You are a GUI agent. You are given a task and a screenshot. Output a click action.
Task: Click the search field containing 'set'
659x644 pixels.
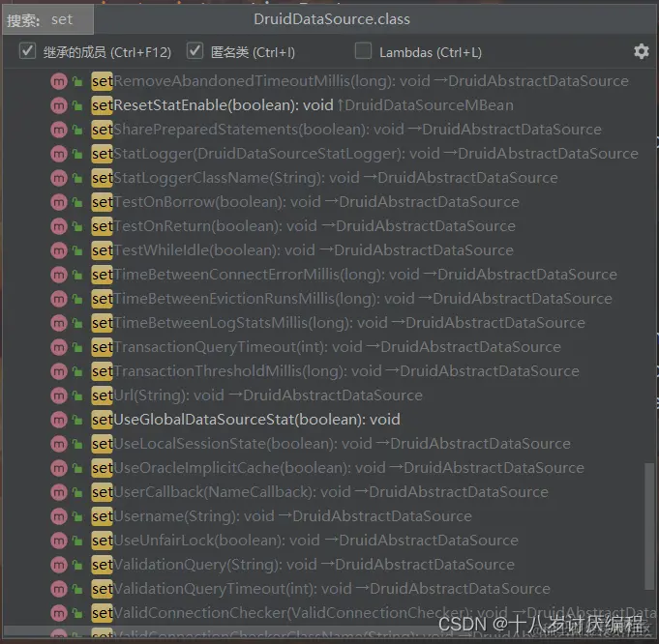pos(47,19)
